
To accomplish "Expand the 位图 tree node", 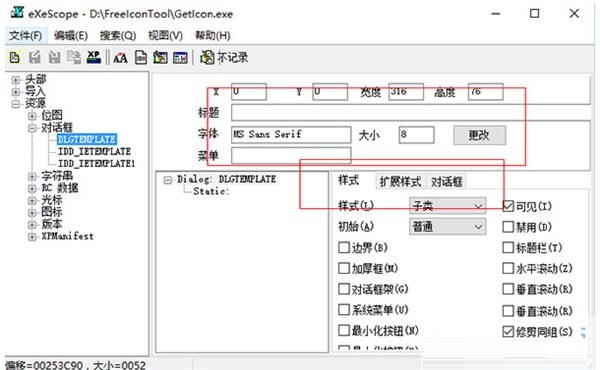I will click(x=32, y=116).
